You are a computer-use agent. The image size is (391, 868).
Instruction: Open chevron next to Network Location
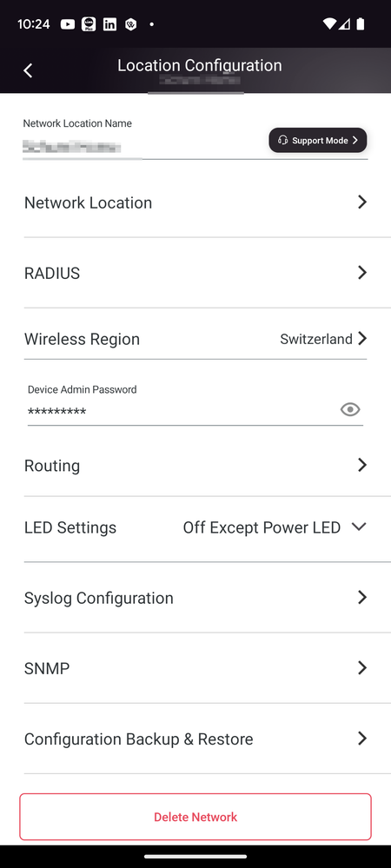[x=362, y=202]
